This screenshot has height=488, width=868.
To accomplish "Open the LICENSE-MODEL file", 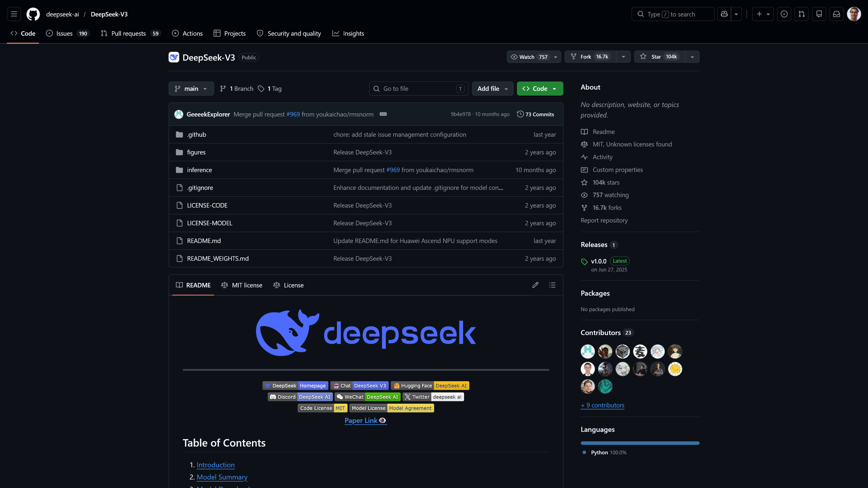I will [x=210, y=223].
